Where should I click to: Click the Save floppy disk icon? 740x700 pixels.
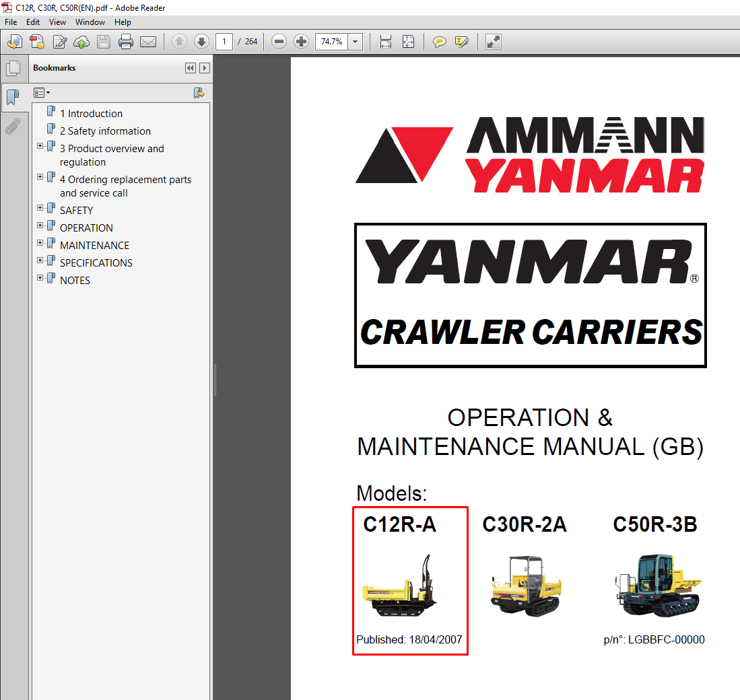(104, 42)
